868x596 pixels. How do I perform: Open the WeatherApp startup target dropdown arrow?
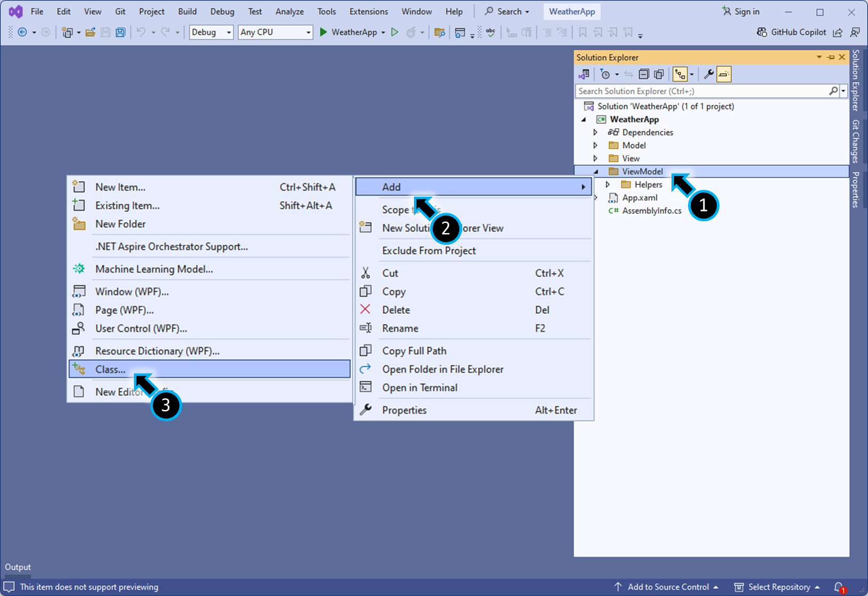click(x=383, y=33)
